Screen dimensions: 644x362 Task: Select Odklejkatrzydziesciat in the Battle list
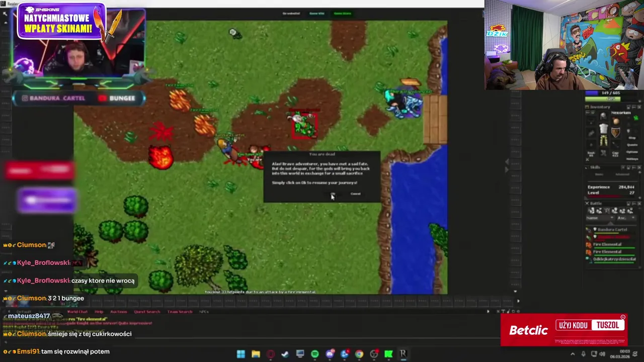click(x=612, y=259)
